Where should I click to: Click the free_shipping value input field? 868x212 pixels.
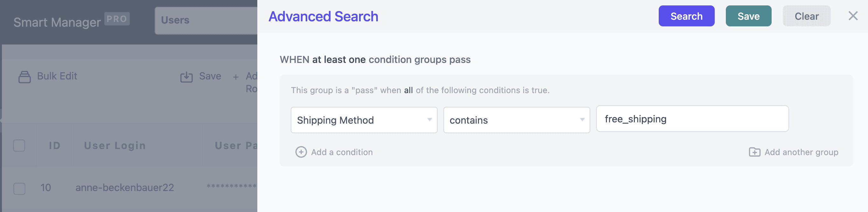(x=692, y=119)
